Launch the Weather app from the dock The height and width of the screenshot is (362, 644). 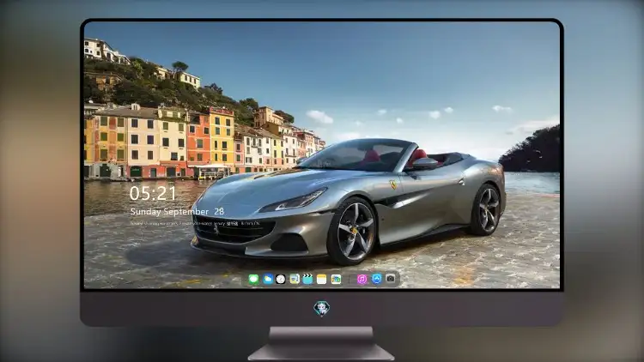tap(268, 280)
